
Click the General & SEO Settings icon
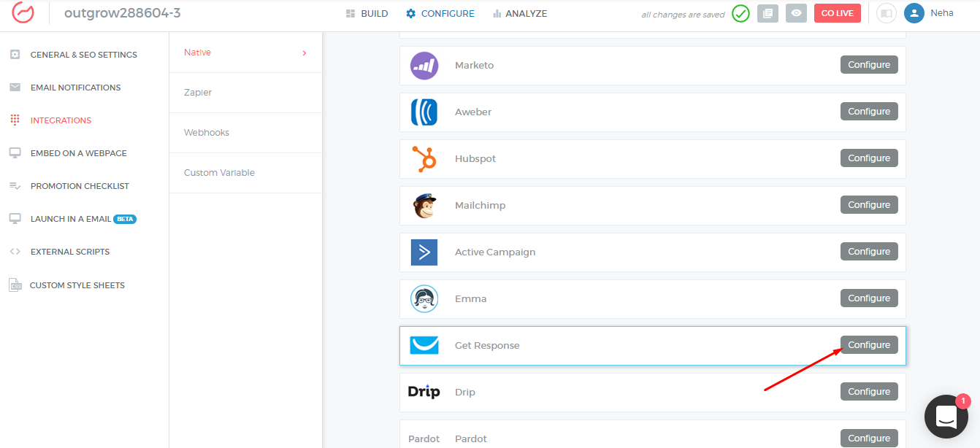[x=15, y=54]
